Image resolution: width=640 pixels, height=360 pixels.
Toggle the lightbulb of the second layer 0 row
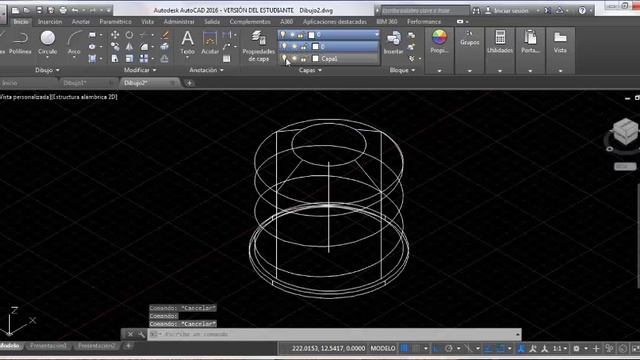pyautogui.click(x=284, y=47)
